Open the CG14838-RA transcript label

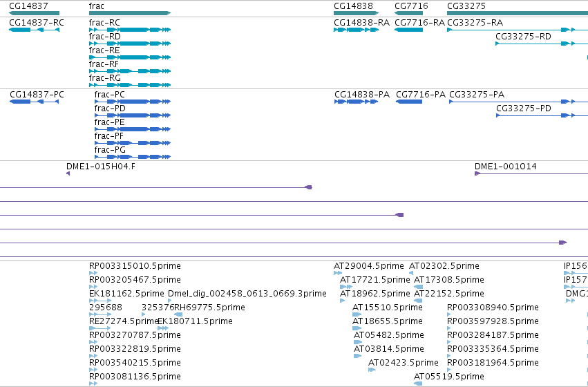(361, 23)
